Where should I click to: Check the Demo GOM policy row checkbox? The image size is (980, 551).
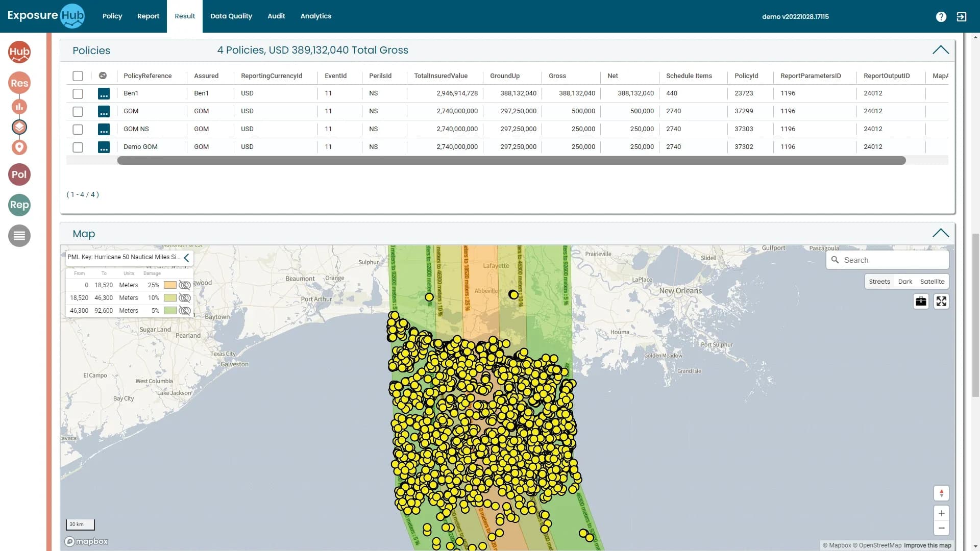78,147
